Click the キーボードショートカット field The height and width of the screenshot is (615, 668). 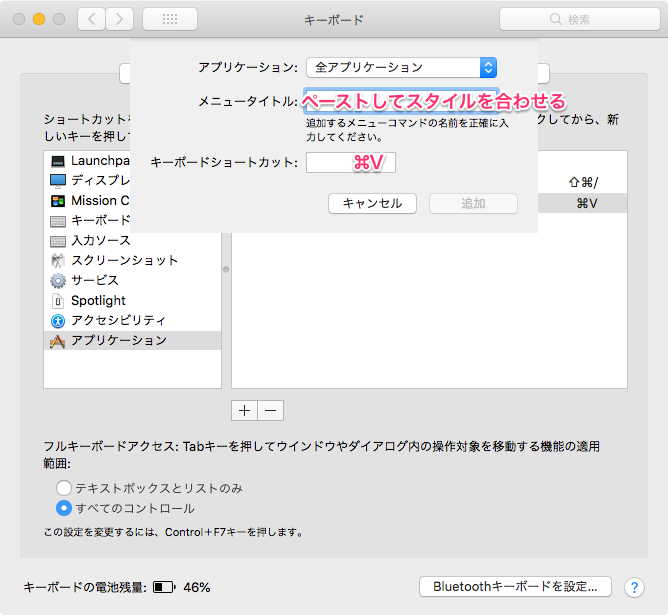351,162
